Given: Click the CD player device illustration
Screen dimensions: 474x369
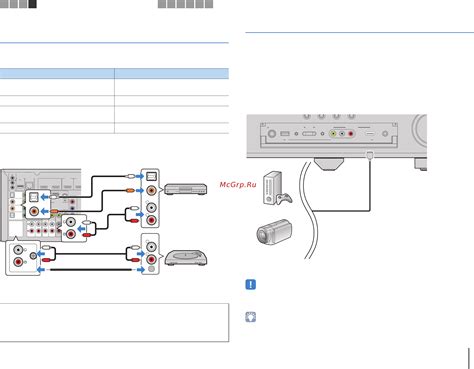Looking at the screenshot, I should pyautogui.click(x=186, y=189).
